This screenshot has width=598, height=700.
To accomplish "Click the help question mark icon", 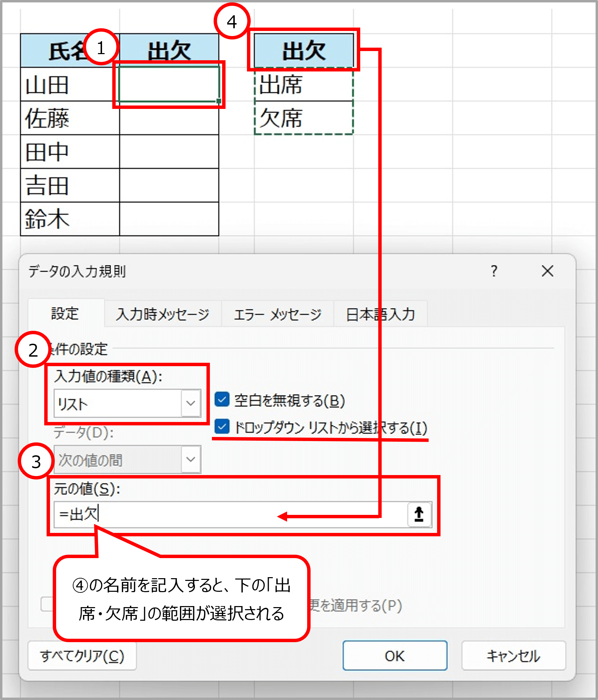I will point(494,271).
